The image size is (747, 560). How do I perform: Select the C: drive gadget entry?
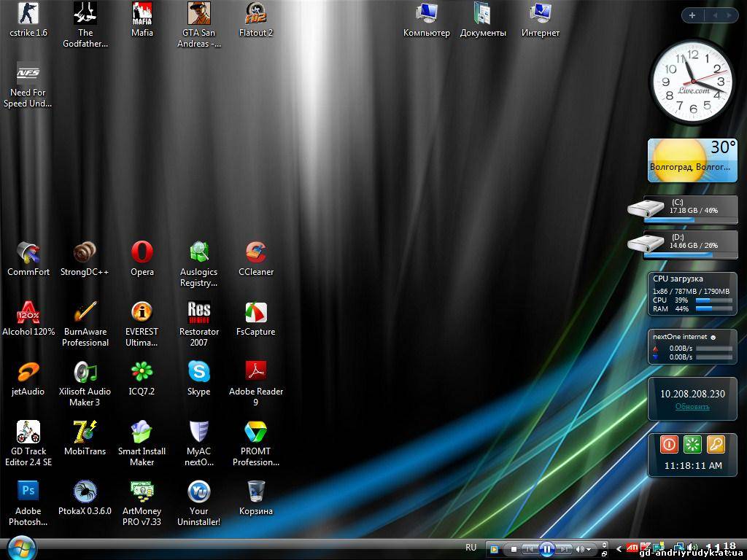(x=682, y=209)
